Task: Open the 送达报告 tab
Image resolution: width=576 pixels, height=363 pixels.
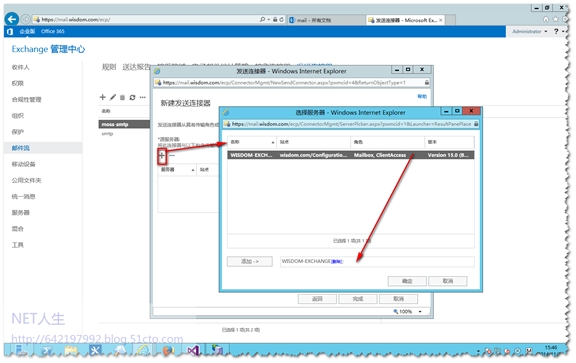Action: click(136, 67)
